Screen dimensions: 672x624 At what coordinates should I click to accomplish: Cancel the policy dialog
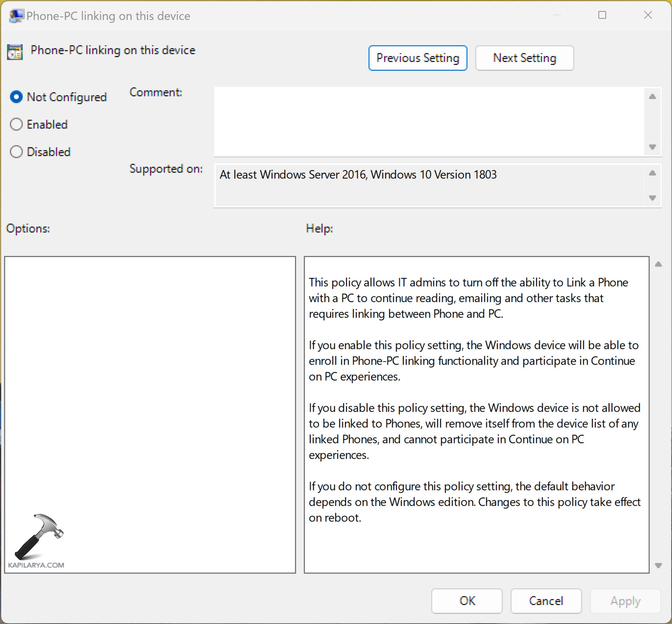[x=545, y=600]
